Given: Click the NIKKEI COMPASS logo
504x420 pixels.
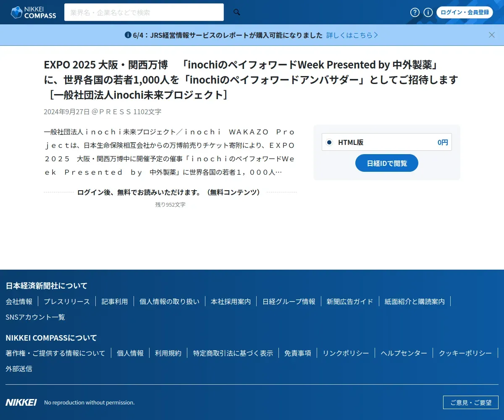Looking at the screenshot, I should click(x=33, y=12).
